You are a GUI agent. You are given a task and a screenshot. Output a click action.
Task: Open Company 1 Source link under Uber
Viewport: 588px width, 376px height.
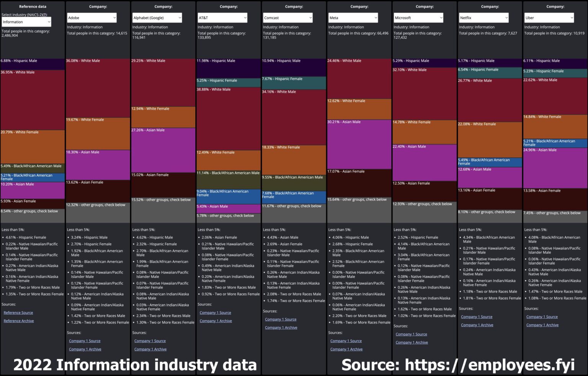(542, 317)
